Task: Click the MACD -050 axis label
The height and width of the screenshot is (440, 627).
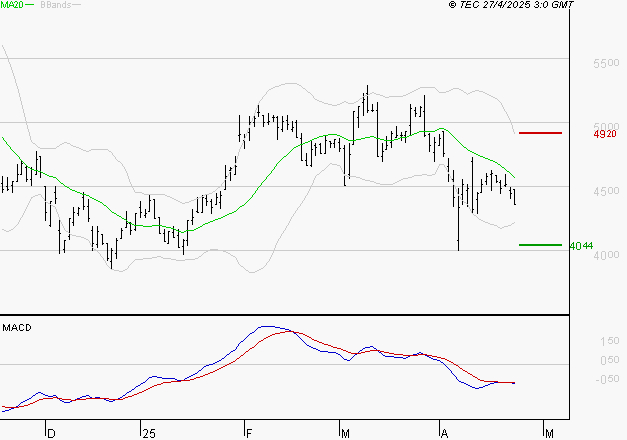Action: click(x=607, y=379)
